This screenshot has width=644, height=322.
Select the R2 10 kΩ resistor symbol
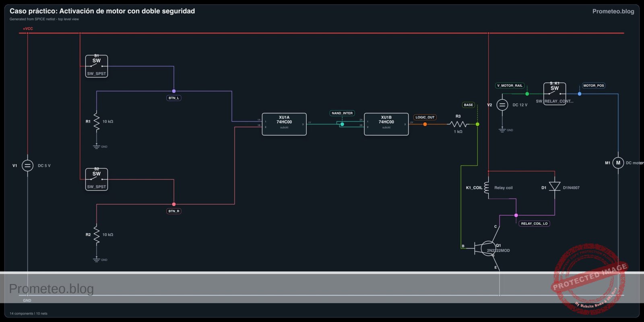[x=97, y=235]
